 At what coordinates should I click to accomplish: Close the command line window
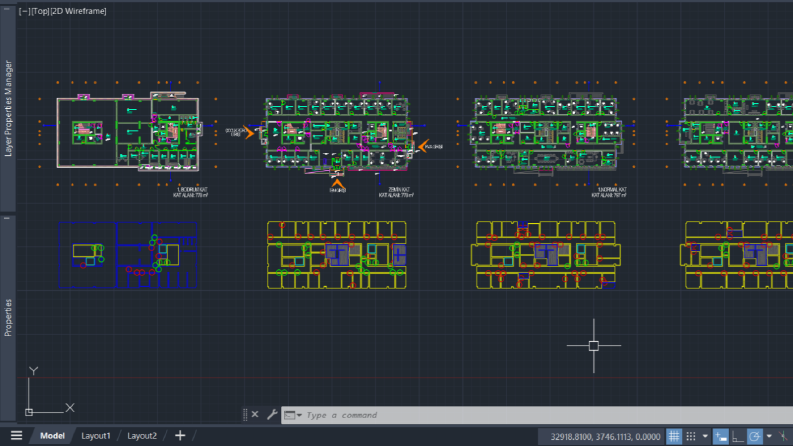point(255,415)
